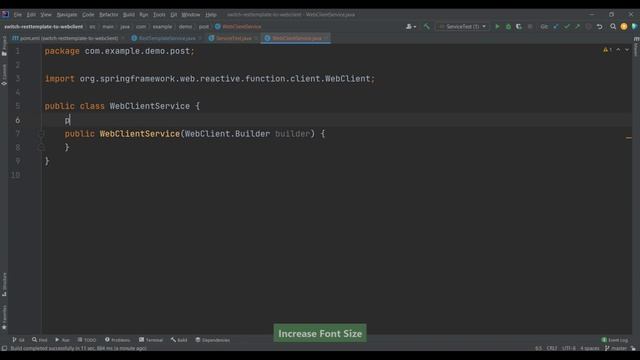640x360 pixels.
Task: Stop the running process with the square icon
Action: [x=530, y=27]
